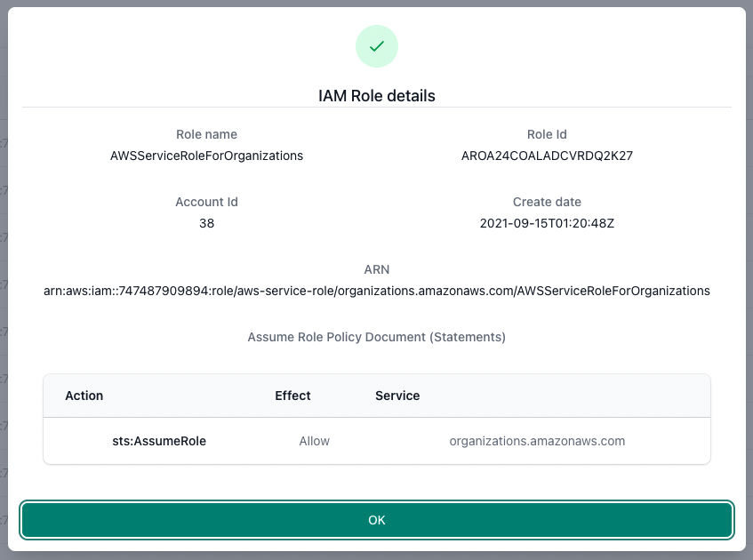Click the Account Id value 38
753x560 pixels.
[x=206, y=223]
